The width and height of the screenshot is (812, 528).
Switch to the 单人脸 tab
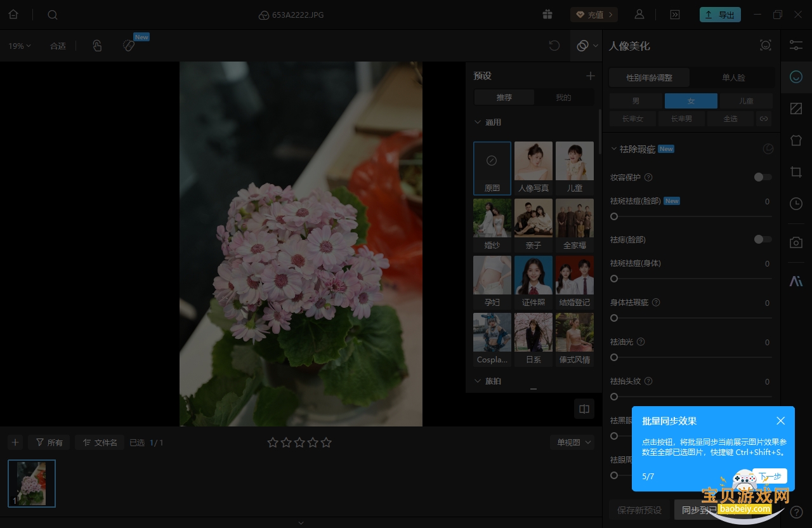point(733,78)
